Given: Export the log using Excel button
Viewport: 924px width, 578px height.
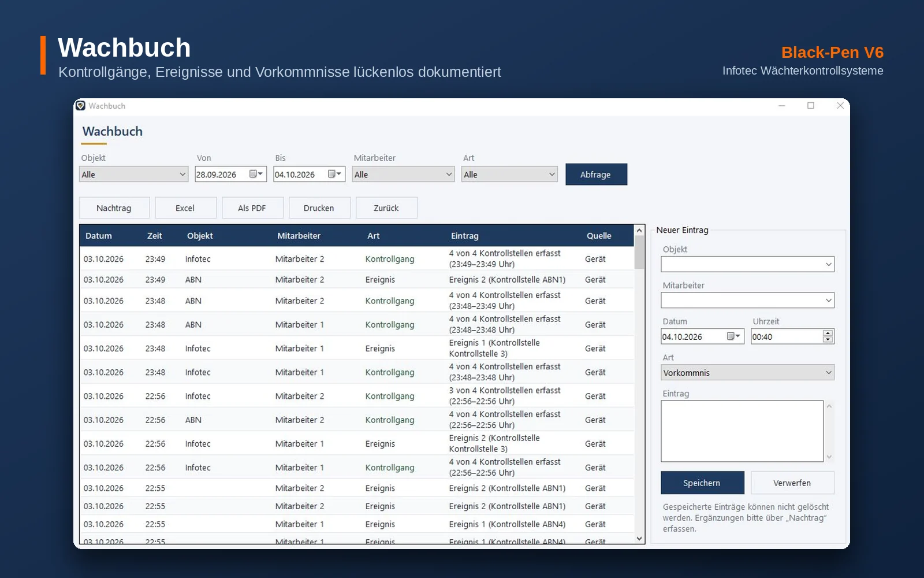Looking at the screenshot, I should 185,208.
